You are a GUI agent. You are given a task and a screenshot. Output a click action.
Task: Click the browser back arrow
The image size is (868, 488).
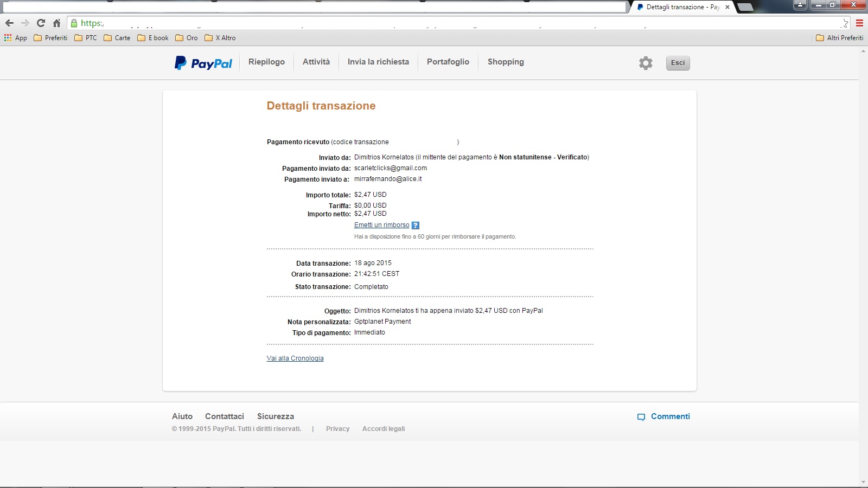pyautogui.click(x=9, y=23)
